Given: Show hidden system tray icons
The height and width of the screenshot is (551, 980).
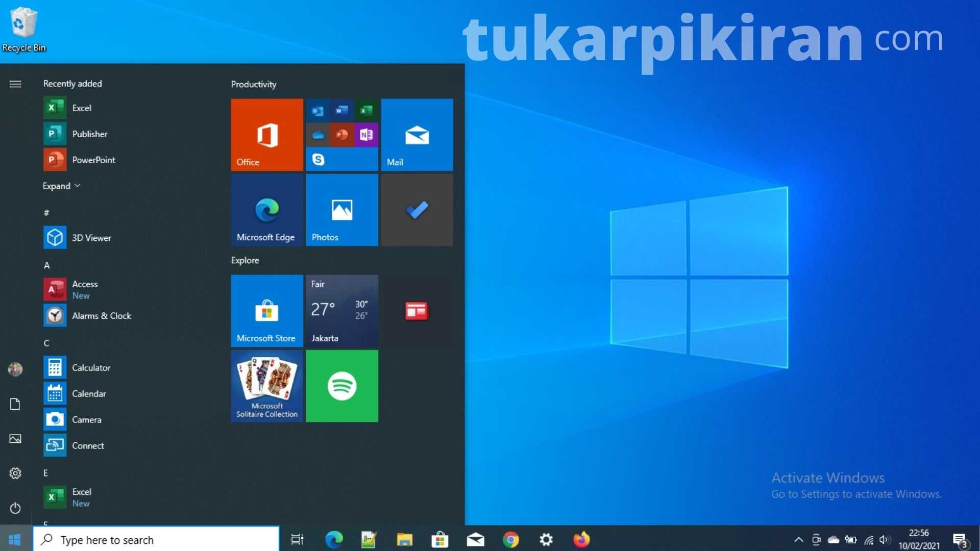Looking at the screenshot, I should tap(799, 539).
